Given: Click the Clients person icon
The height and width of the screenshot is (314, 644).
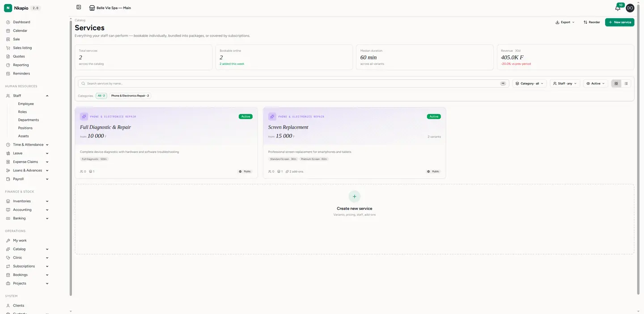Looking at the screenshot, I should [8, 306].
